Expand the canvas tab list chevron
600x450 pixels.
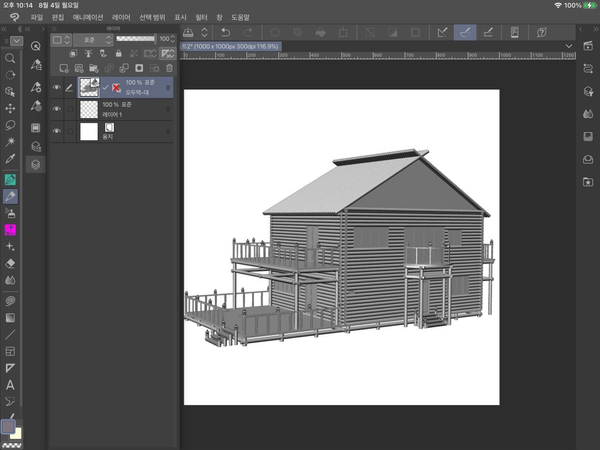(568, 46)
